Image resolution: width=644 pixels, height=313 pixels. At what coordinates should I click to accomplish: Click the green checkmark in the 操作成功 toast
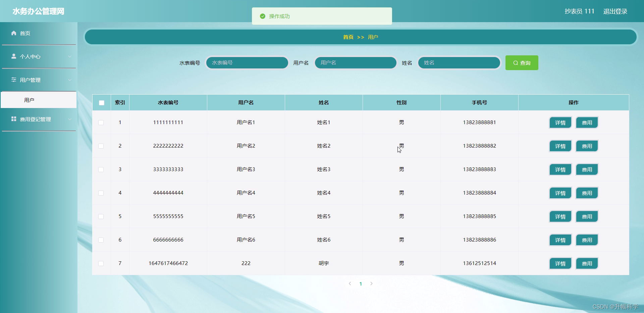click(x=263, y=16)
